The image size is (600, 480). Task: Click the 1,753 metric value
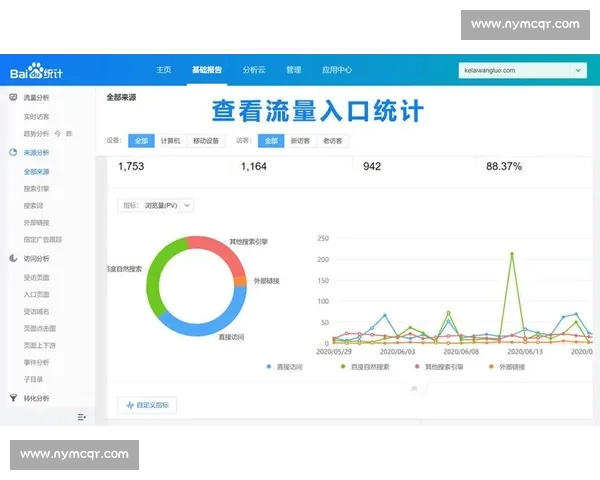pos(131,167)
